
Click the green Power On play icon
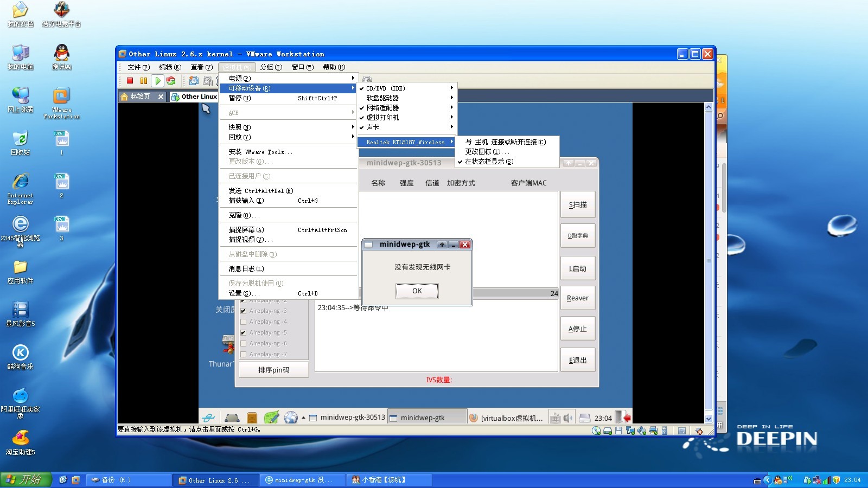click(157, 81)
